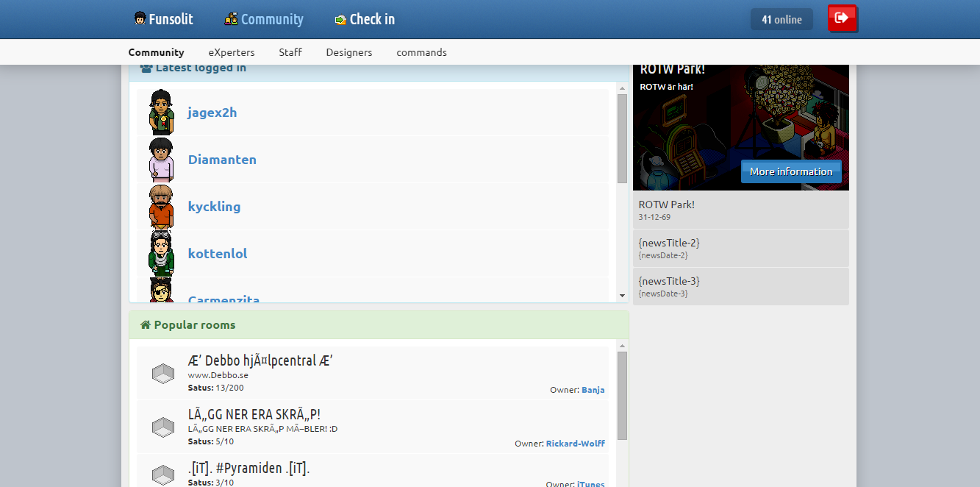Image resolution: width=980 pixels, height=487 pixels.
Task: Open the commands page
Action: tap(421, 52)
